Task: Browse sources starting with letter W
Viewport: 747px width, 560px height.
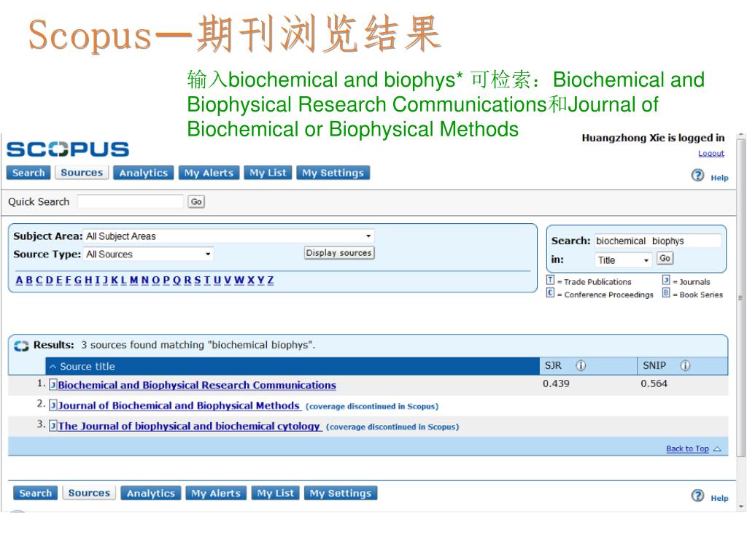Action: pos(239,280)
